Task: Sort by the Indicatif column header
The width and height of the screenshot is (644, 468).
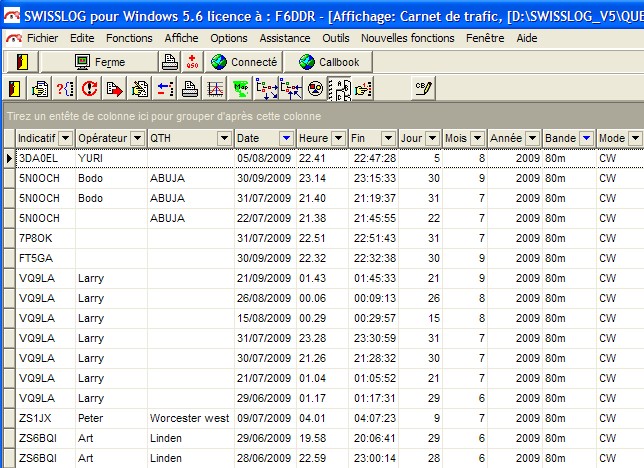Action: coord(37,138)
